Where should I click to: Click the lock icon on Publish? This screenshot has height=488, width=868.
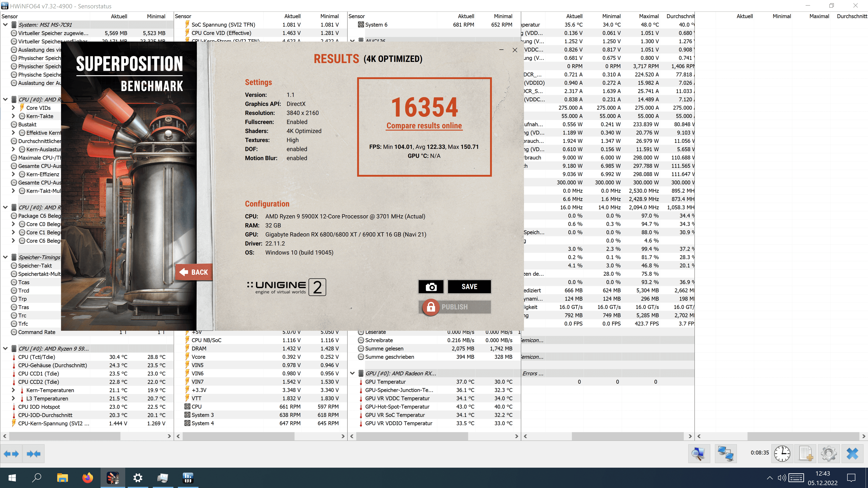click(431, 307)
